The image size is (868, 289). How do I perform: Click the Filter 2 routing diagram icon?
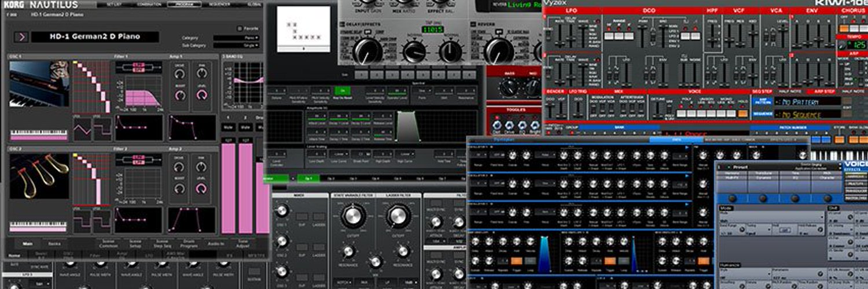click(138, 160)
